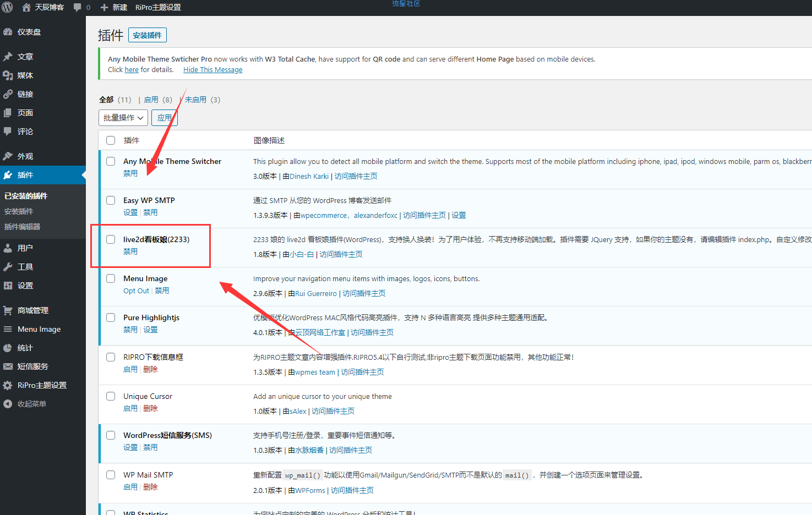812x515 pixels.
Task: Click 访问插件主页 in Unique Cursor row
Action: tap(333, 411)
